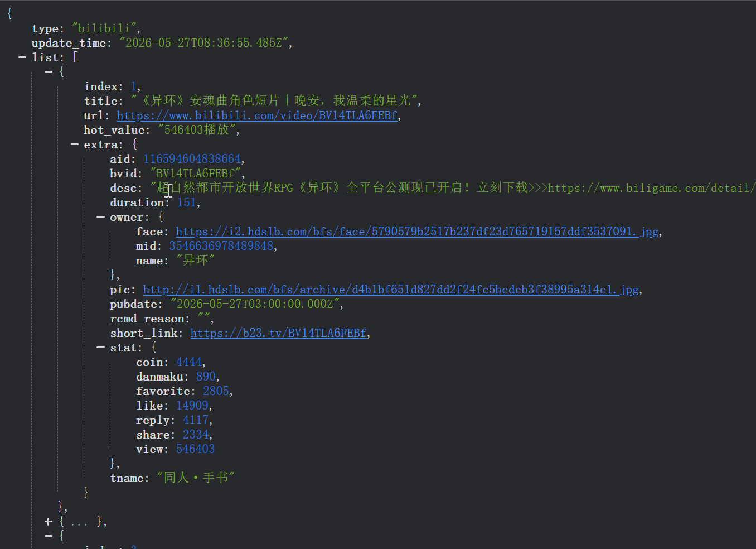Click the type value "bilibili"
The image size is (756, 549).
tap(104, 28)
